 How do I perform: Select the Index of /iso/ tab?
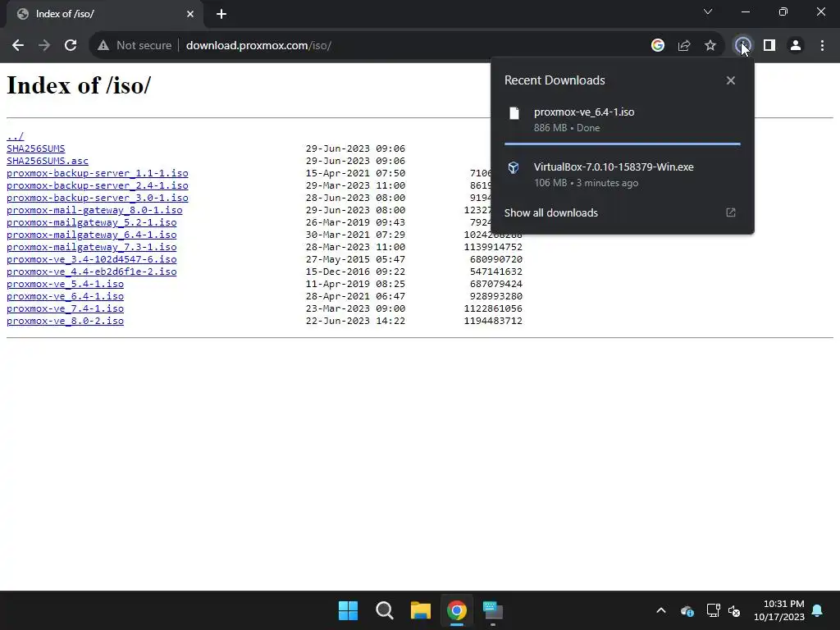pos(104,14)
